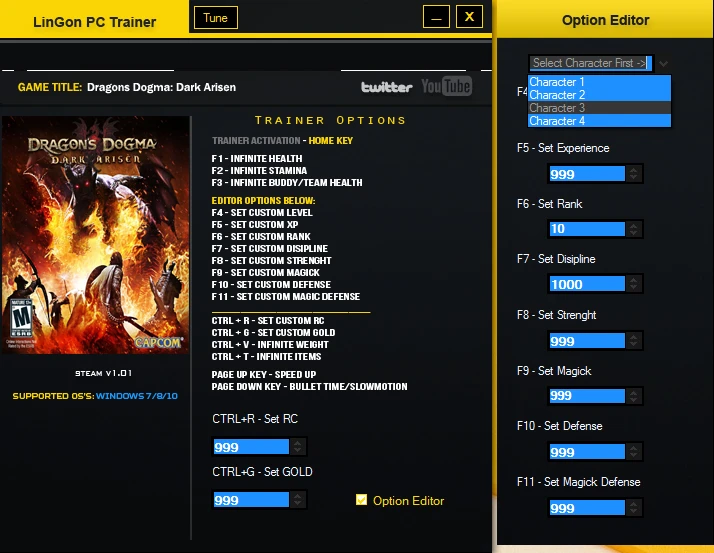Open the Twitter logo link
714x553 pixels.
point(386,87)
